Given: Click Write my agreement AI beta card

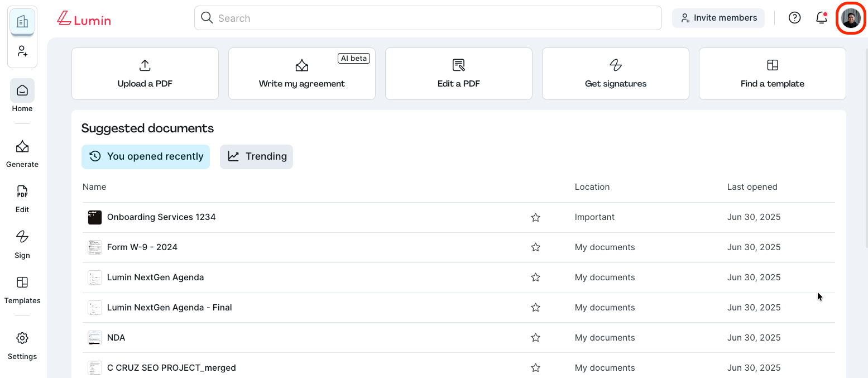Looking at the screenshot, I should [302, 74].
